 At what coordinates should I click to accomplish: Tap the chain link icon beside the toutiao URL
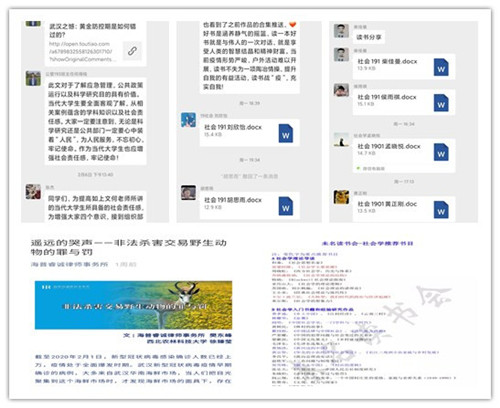coord(132,51)
